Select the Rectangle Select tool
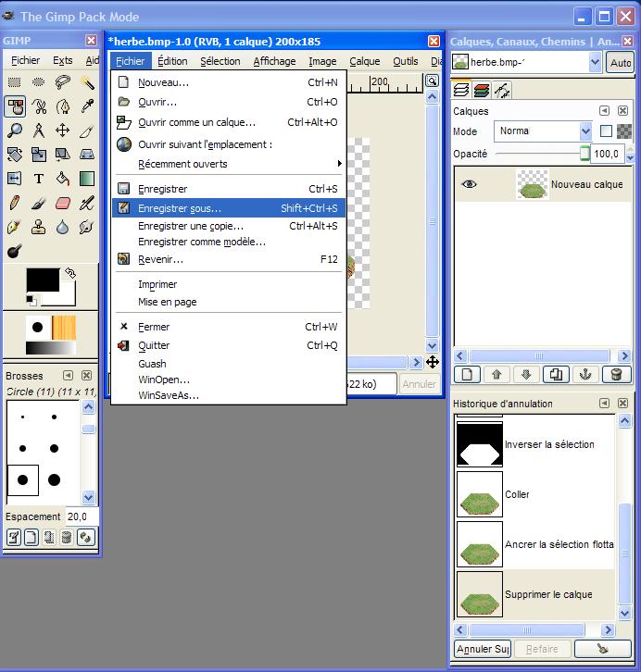 pos(15,81)
